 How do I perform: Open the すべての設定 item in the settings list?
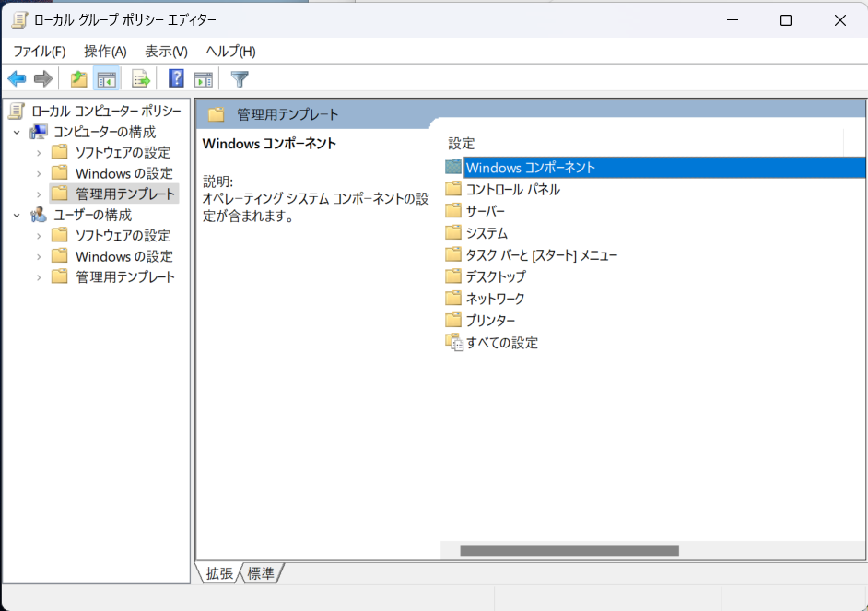pos(502,342)
